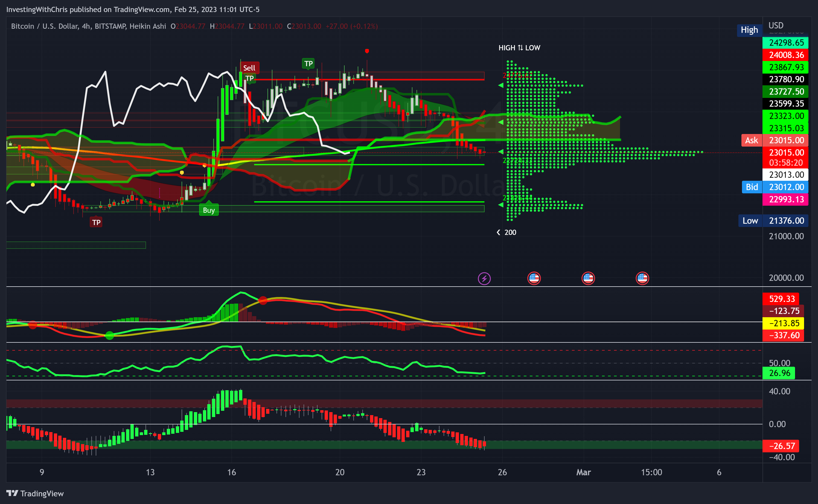This screenshot has width=818, height=504.
Task: Click the 23323.00 price label
Action: pos(785,116)
